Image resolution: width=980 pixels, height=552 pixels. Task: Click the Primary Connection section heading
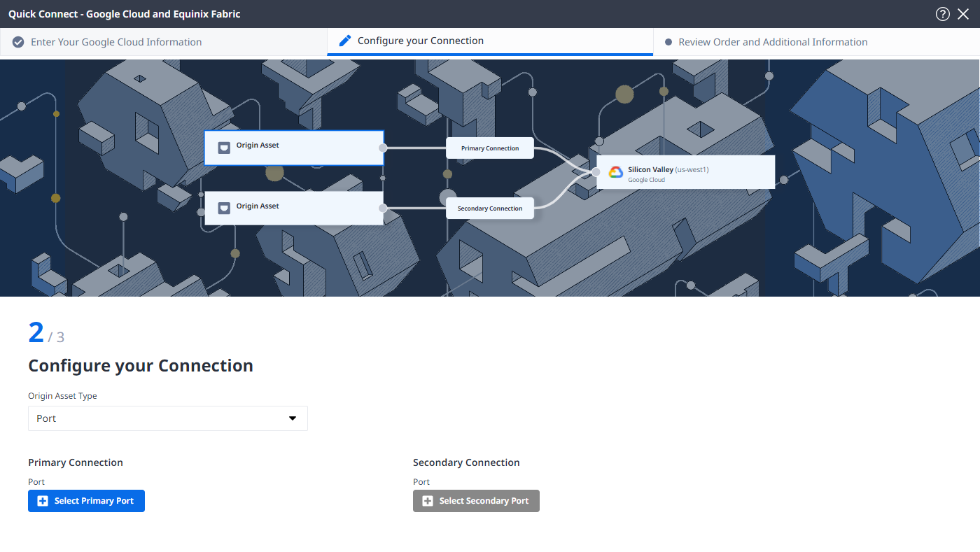tap(76, 462)
